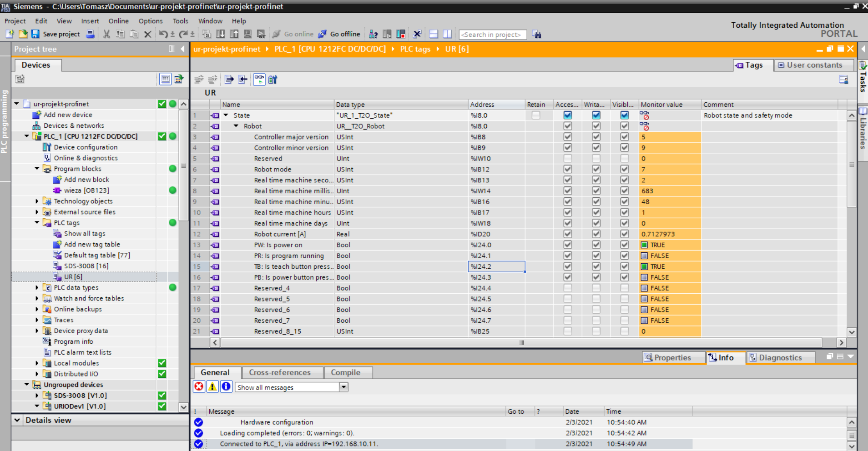Click tag table horizontal scrollbar
The width and height of the screenshot is (868, 451).
coord(521,342)
